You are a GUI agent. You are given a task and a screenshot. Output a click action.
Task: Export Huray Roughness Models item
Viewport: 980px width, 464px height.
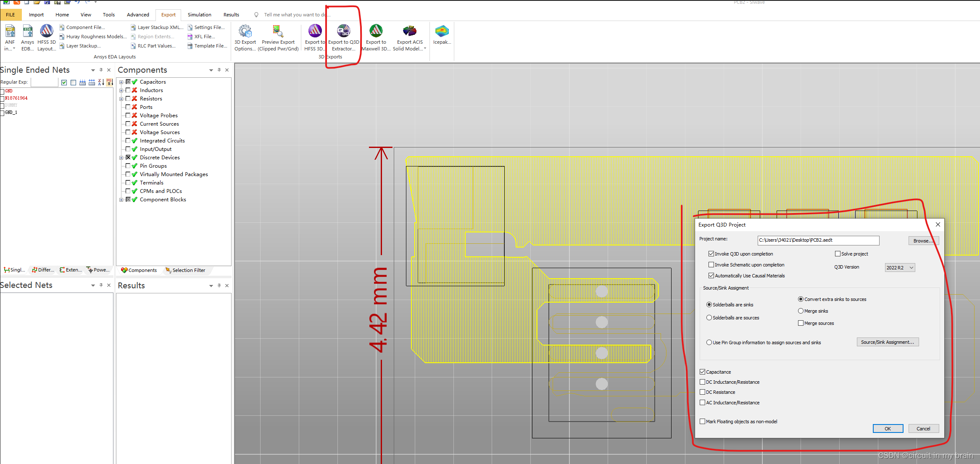[x=93, y=37]
